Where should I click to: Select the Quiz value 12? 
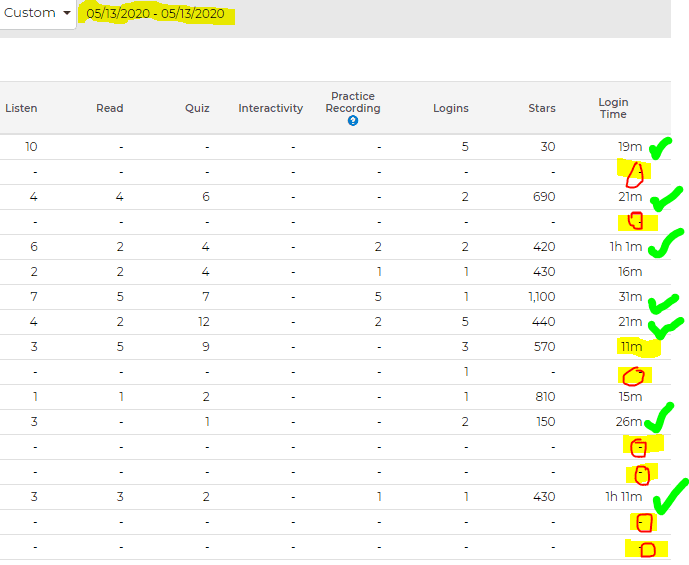pyautogui.click(x=204, y=322)
